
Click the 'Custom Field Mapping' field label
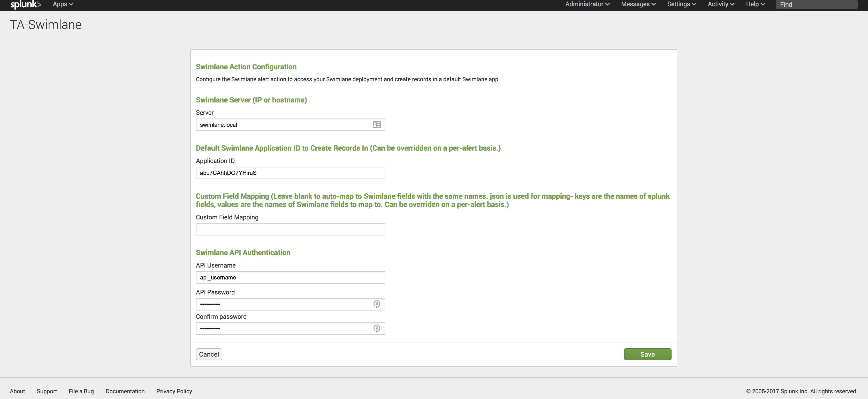click(x=227, y=217)
